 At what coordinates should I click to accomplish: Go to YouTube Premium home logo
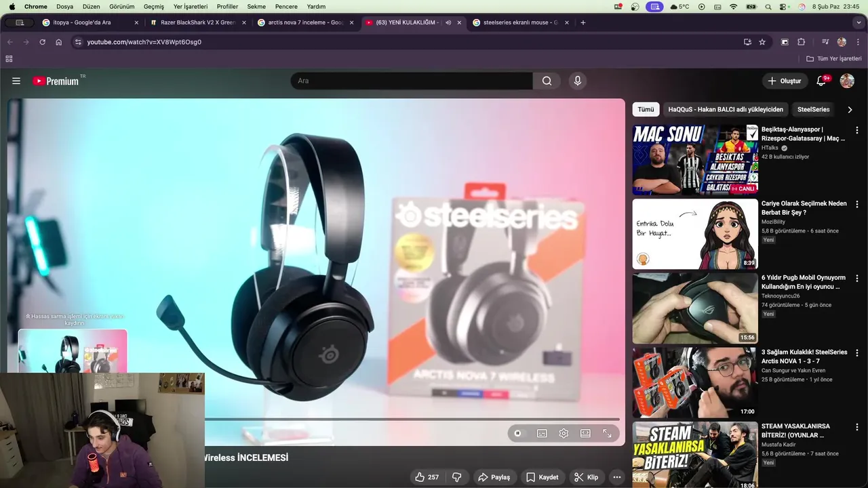coord(57,81)
